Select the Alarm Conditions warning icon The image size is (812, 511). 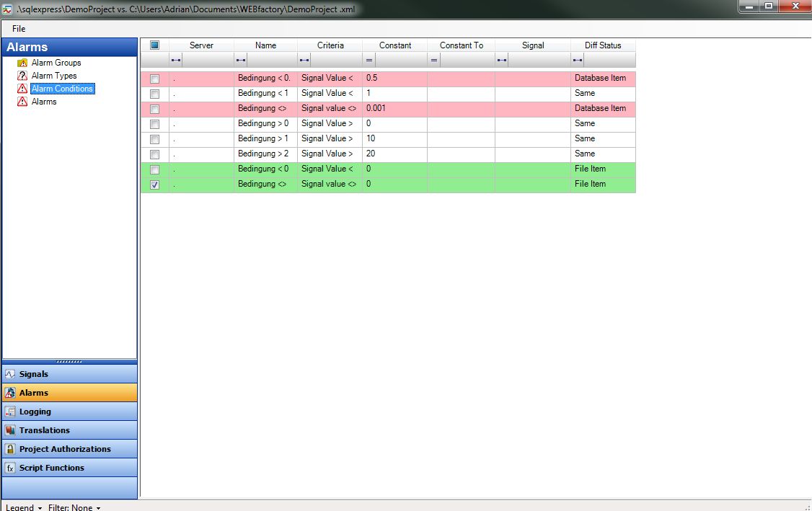point(22,89)
